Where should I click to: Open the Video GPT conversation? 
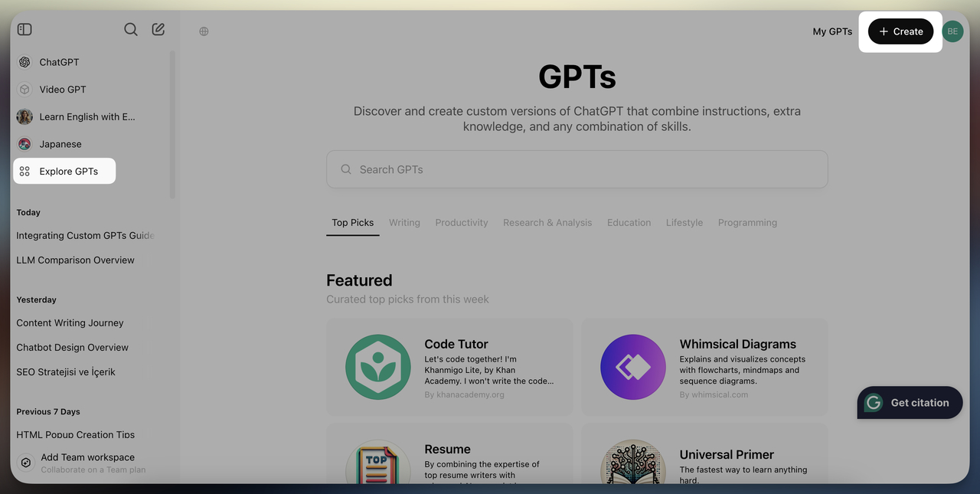click(61, 89)
